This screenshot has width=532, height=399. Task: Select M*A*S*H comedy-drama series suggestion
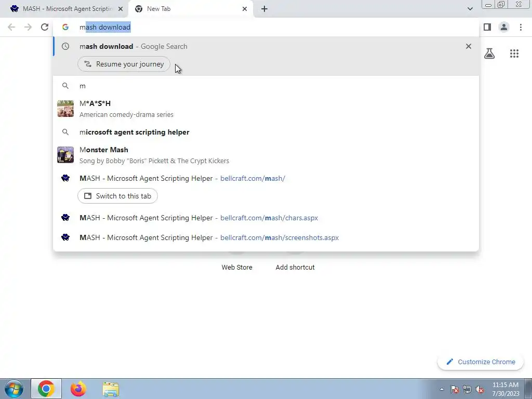[266, 109]
